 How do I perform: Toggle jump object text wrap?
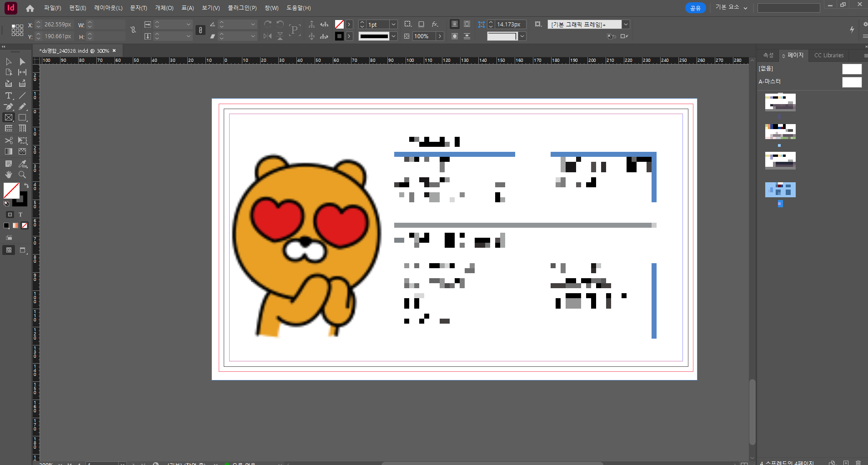[467, 36]
